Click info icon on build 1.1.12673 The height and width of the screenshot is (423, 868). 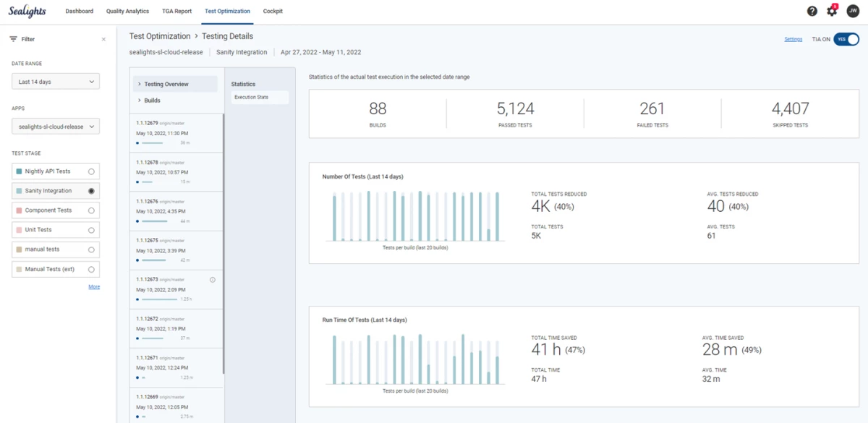click(x=213, y=279)
